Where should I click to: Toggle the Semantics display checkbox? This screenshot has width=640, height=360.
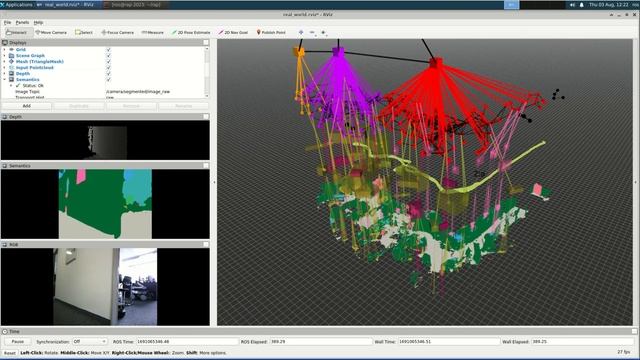tap(109, 80)
